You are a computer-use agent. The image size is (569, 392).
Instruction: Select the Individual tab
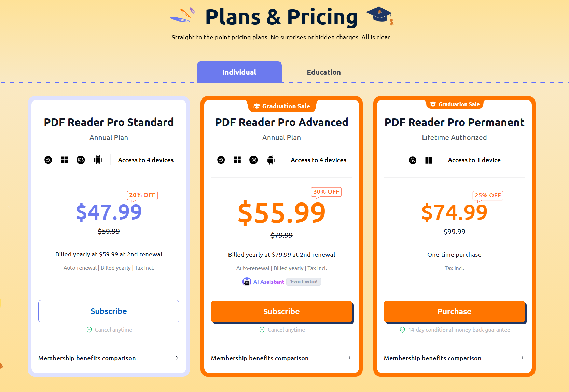click(239, 72)
